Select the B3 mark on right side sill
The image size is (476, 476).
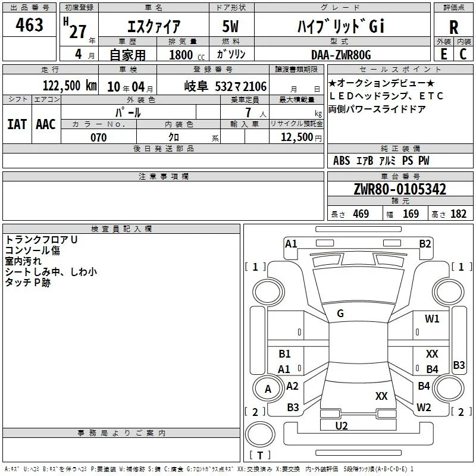459,365
